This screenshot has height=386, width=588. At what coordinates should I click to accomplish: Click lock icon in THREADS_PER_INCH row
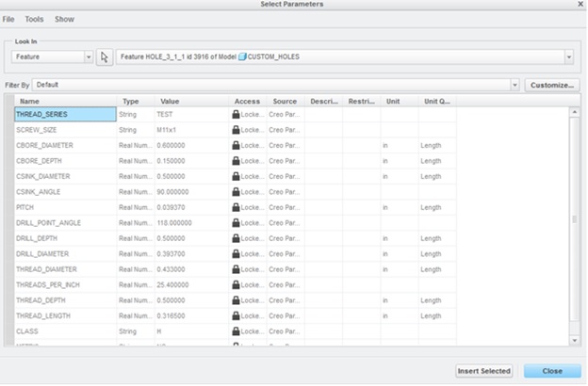point(236,285)
